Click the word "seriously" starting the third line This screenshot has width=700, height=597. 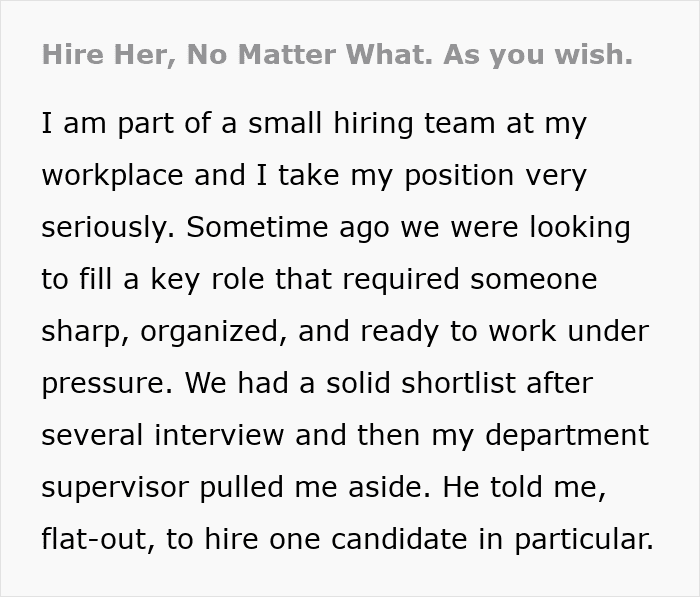click(x=105, y=229)
